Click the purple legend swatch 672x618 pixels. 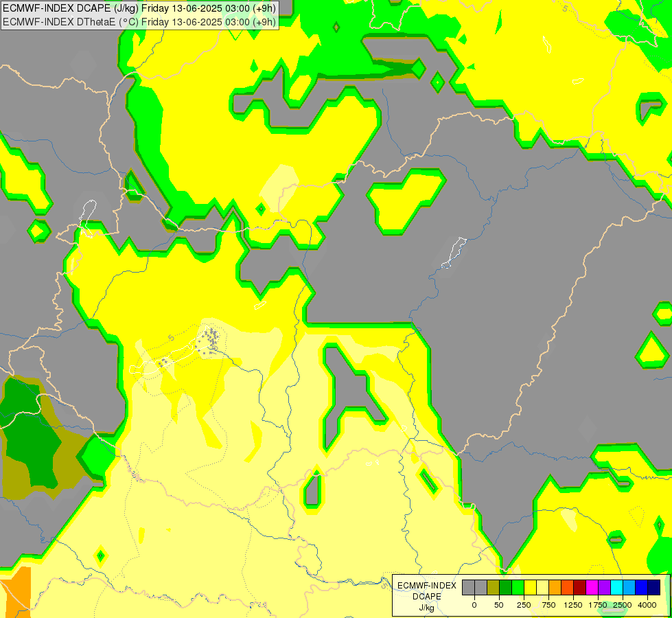point(604,588)
